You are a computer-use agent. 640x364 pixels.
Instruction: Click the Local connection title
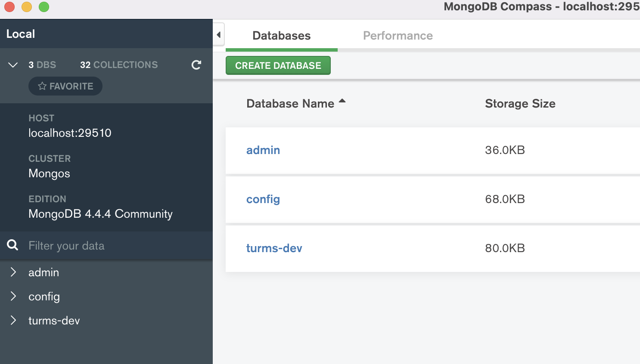[21, 34]
